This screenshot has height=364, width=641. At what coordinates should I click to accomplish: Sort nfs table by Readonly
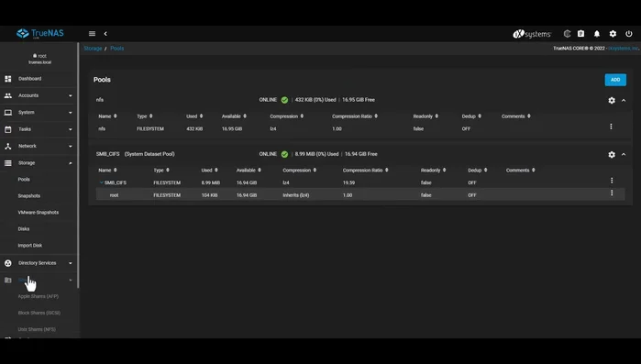pyautogui.click(x=425, y=116)
